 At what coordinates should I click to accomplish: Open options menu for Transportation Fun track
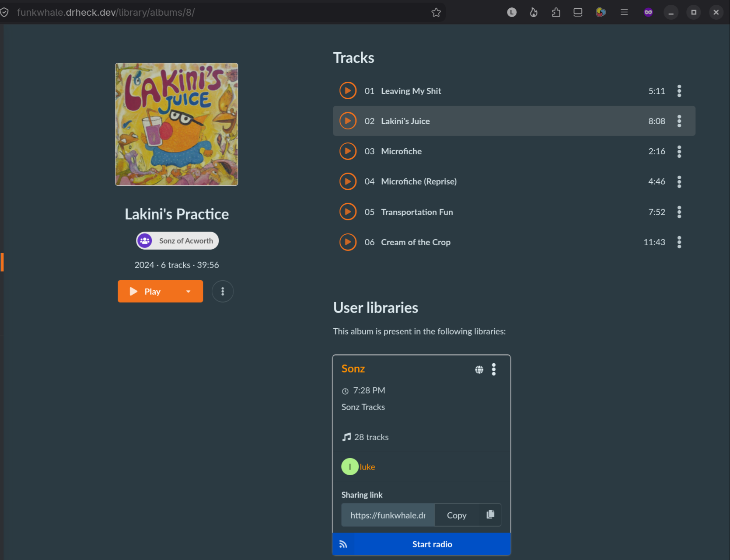(679, 212)
